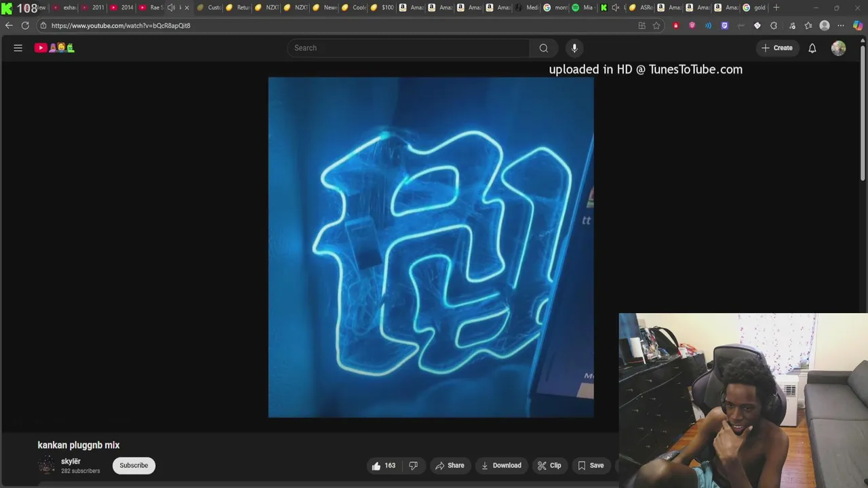This screenshot has height=488, width=868.
Task: Mute the current Rae S tab speaker icon
Action: tap(171, 7)
